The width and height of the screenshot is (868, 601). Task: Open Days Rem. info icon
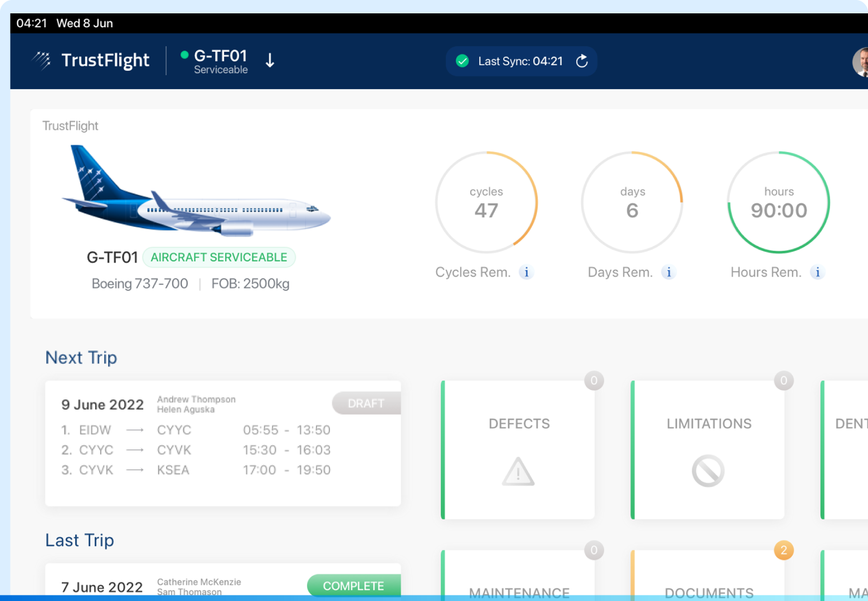coord(668,272)
